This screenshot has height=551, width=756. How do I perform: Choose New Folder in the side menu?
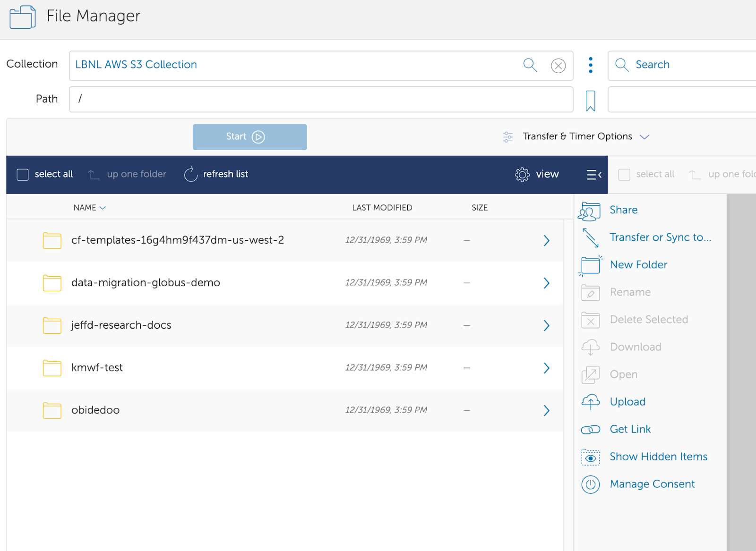pos(639,265)
